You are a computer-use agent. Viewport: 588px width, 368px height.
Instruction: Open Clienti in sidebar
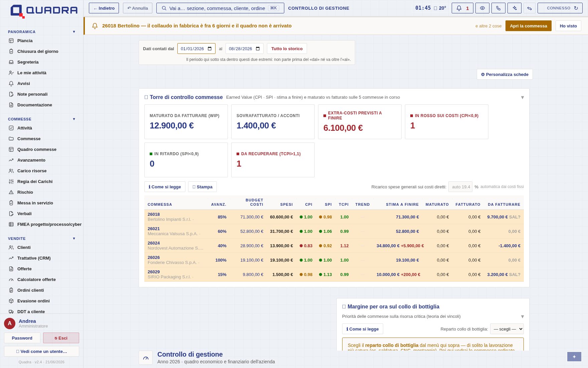point(41,248)
